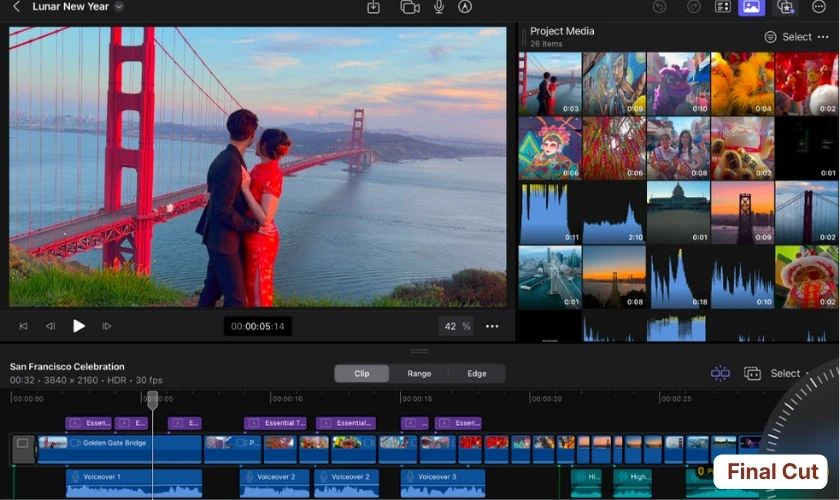Select the Essential T... title clip

(x=275, y=423)
